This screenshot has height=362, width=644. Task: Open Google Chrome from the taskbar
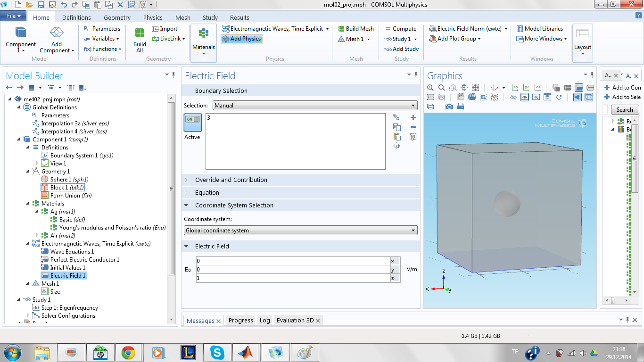pos(128,352)
